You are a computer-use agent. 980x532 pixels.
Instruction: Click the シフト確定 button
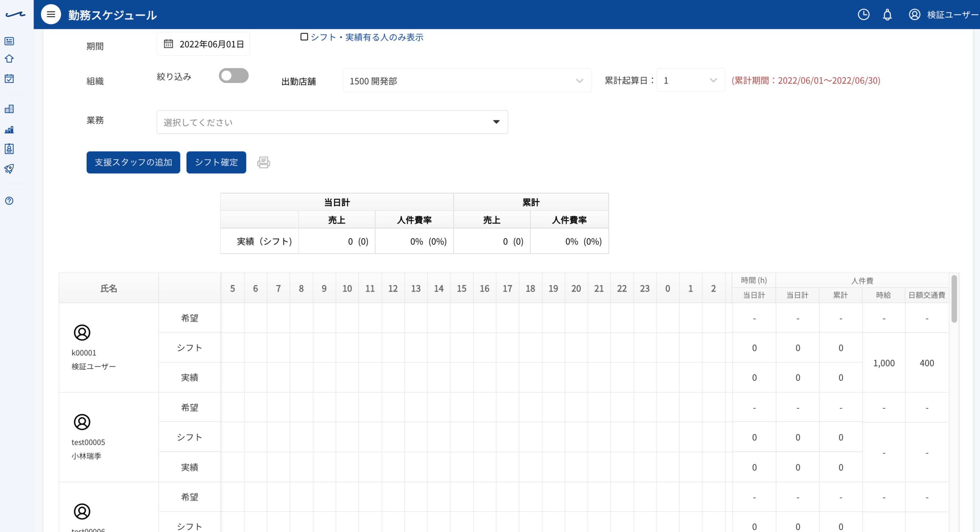pyautogui.click(x=216, y=162)
